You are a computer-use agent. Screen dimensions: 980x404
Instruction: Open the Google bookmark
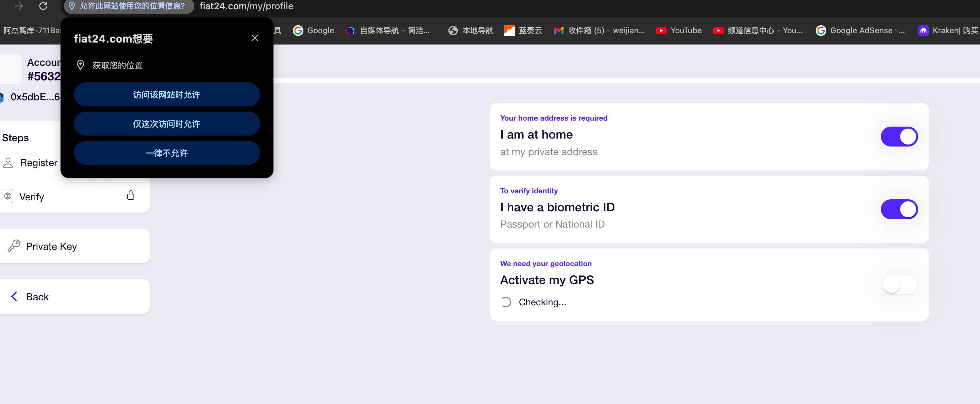[x=313, y=31]
